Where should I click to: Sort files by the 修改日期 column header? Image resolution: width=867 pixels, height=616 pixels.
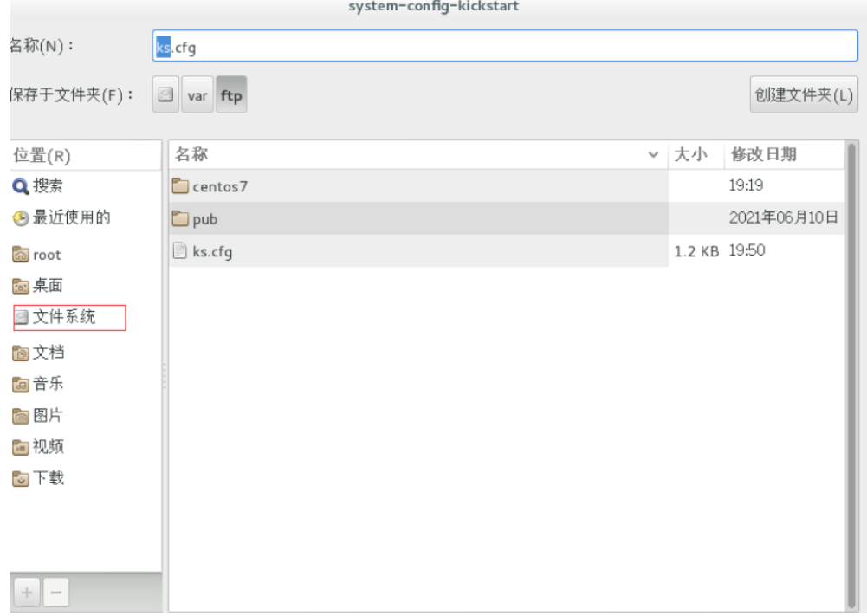(784, 154)
